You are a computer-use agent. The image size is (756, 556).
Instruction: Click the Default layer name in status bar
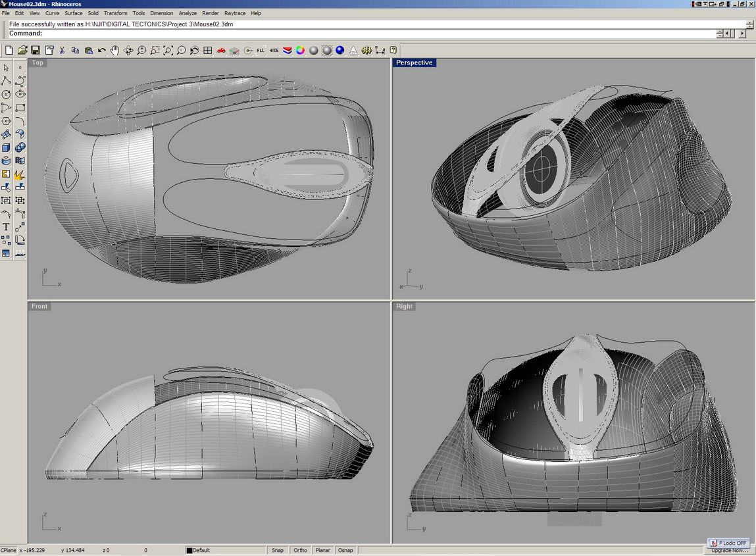[x=201, y=550]
